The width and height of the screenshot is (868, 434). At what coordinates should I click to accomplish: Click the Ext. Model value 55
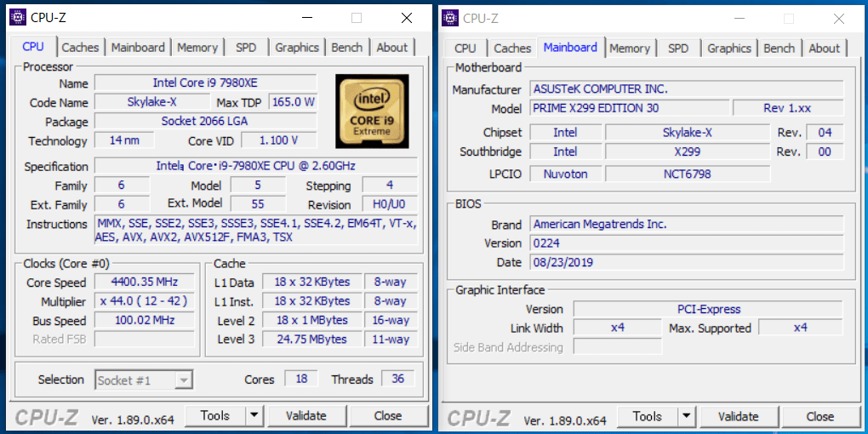(x=257, y=203)
